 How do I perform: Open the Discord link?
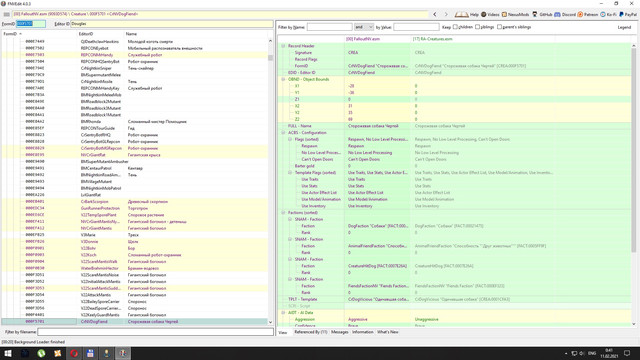point(565,14)
